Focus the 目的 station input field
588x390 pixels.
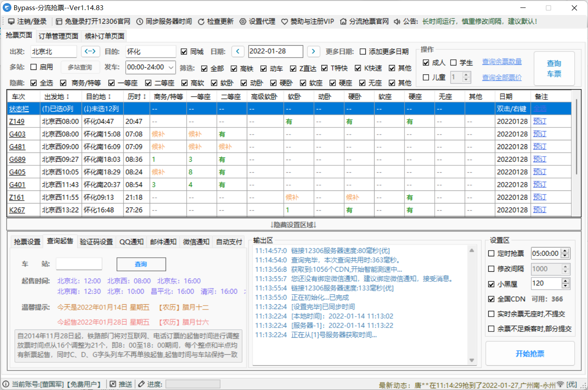[x=151, y=51]
